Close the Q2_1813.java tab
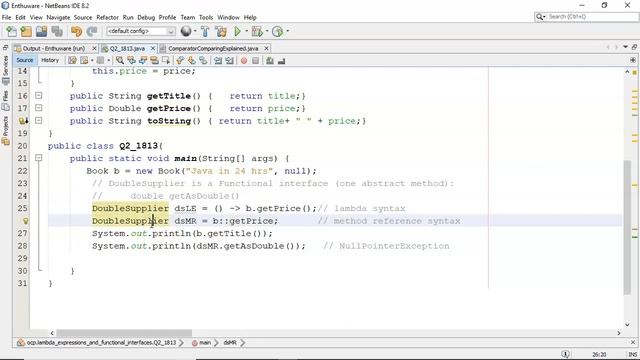The width and height of the screenshot is (640, 360). [153, 48]
